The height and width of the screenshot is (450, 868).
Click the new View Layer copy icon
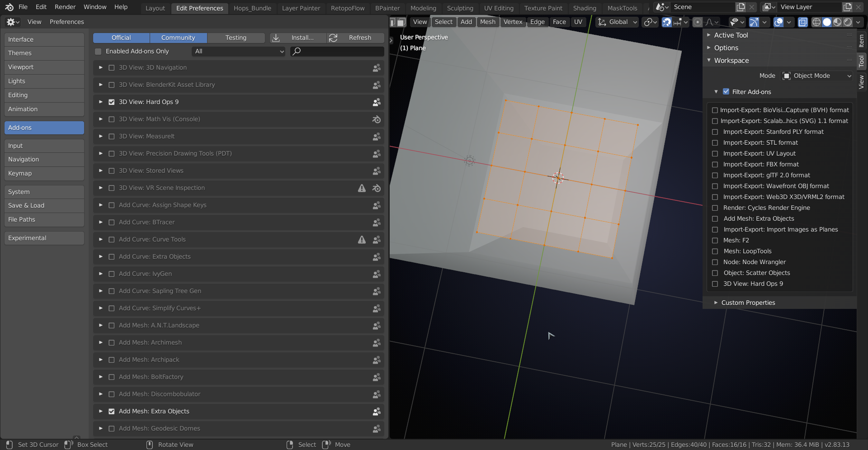point(848,7)
